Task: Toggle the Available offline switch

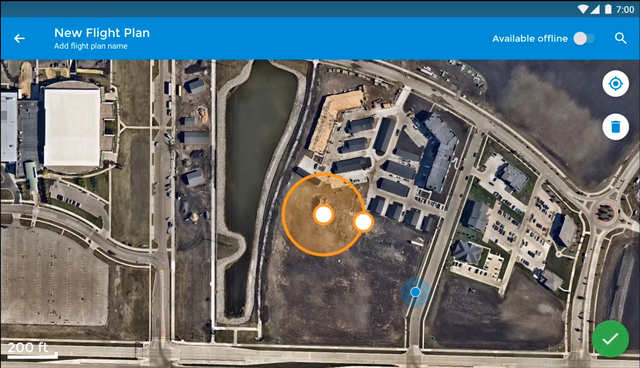Action: pyautogui.click(x=584, y=39)
